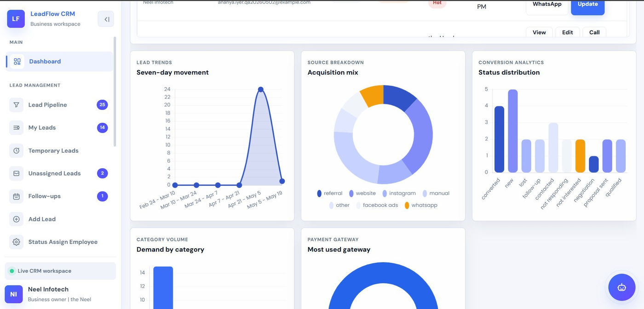Image resolution: width=644 pixels, height=309 pixels.
Task: Click the LF LeadFlow CRM logo
Action: (x=16, y=19)
